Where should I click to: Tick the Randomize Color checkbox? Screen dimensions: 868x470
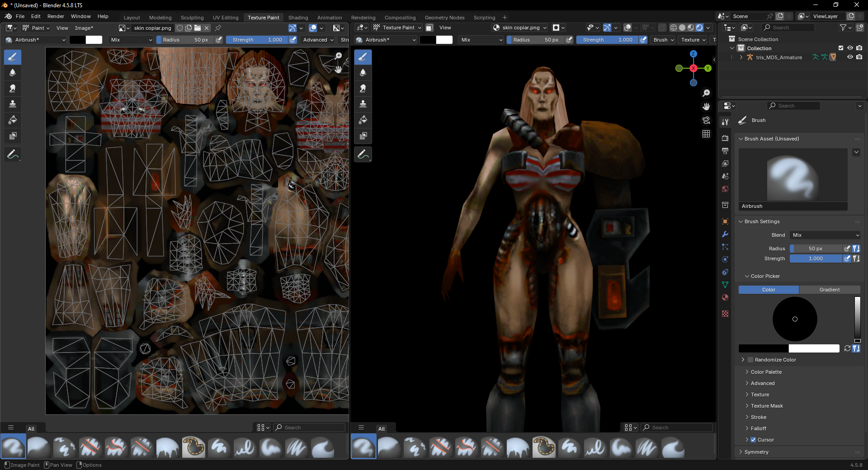(x=750, y=360)
